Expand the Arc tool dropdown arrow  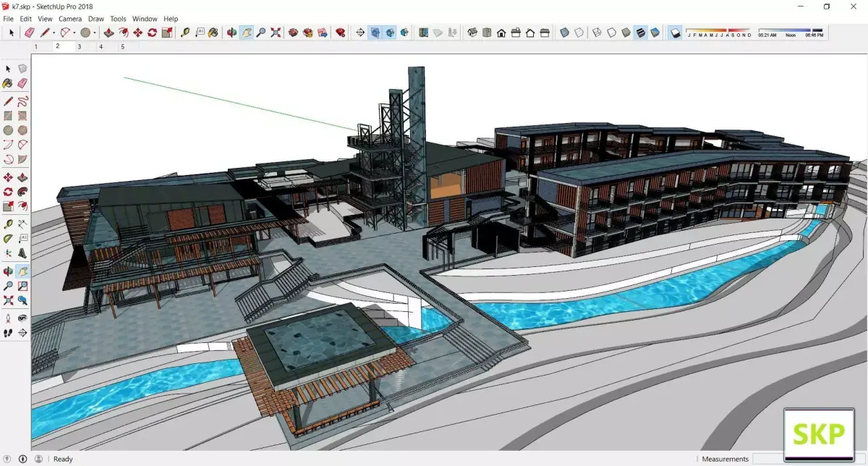click(x=75, y=33)
